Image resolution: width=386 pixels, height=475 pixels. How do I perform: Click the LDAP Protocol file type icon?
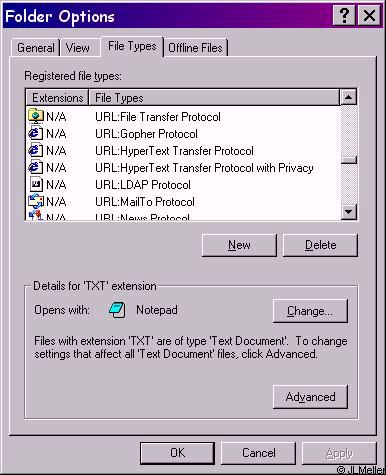(x=36, y=184)
